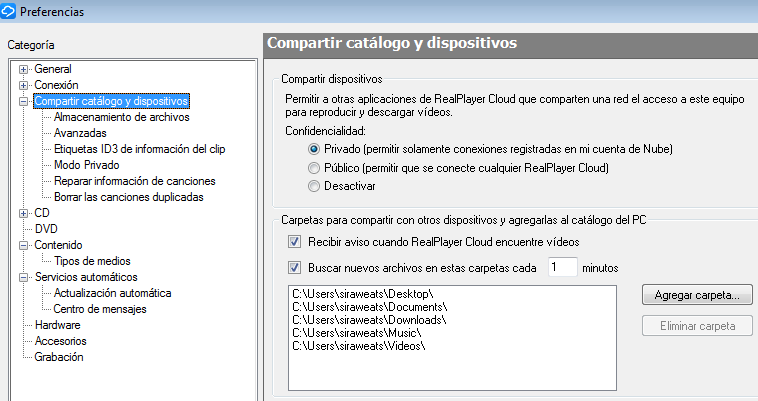This screenshot has width=758, height=401.
Task: Click the Eliminar carpeta button
Action: 697,326
